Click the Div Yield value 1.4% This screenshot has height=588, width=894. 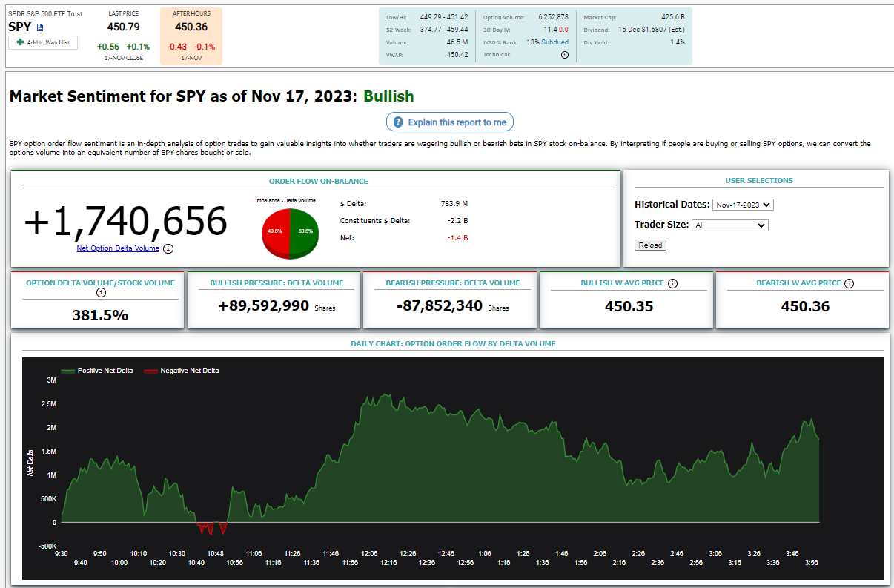coord(678,42)
